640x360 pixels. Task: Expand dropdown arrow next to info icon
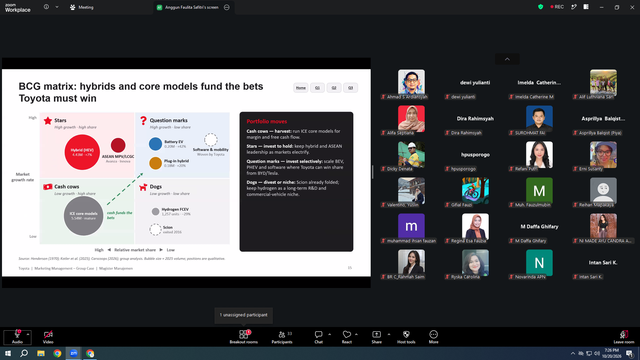click(57, 7)
